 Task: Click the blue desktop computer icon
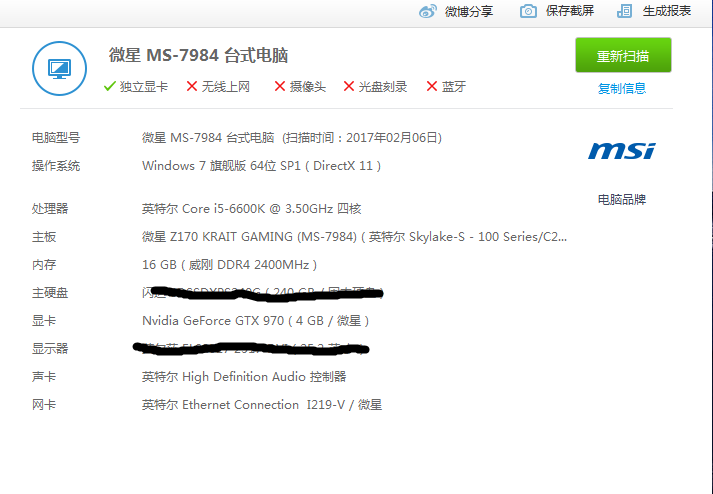(x=59, y=69)
